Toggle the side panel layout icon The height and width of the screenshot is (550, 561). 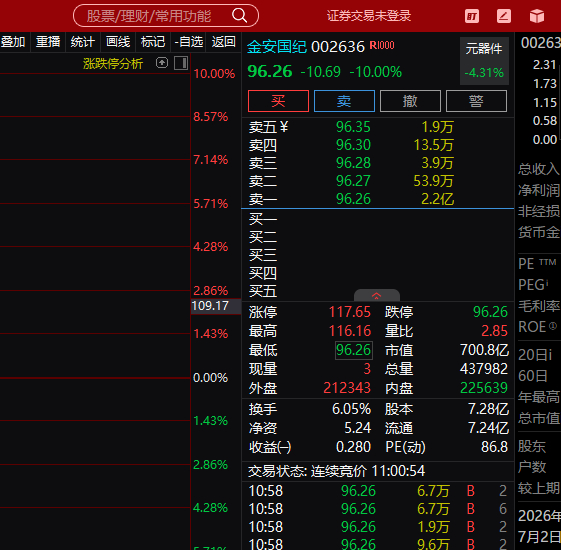click(181, 63)
